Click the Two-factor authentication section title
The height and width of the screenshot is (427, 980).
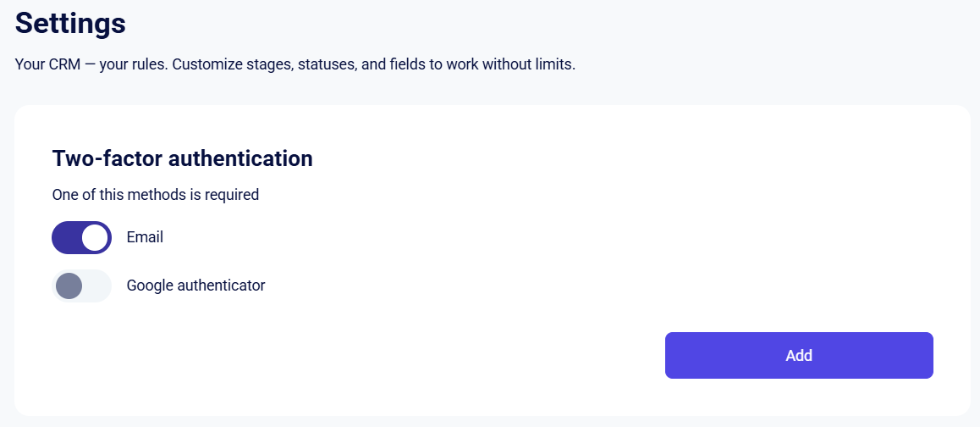point(183,158)
